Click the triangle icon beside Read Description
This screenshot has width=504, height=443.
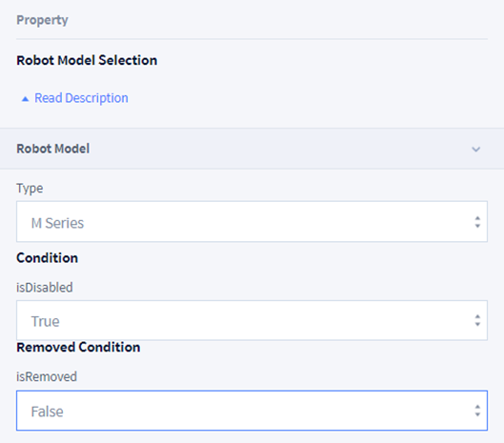click(x=25, y=99)
